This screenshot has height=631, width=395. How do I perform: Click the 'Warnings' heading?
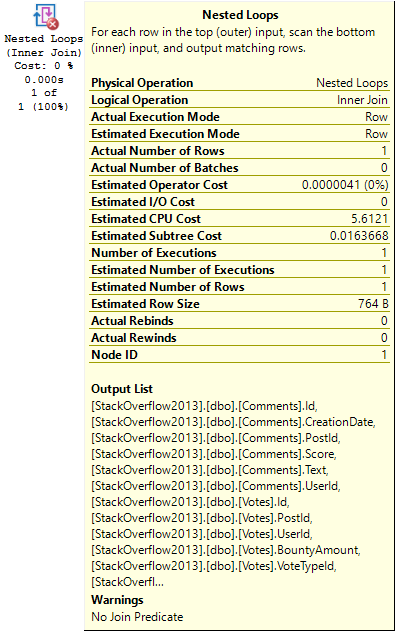pos(117,600)
